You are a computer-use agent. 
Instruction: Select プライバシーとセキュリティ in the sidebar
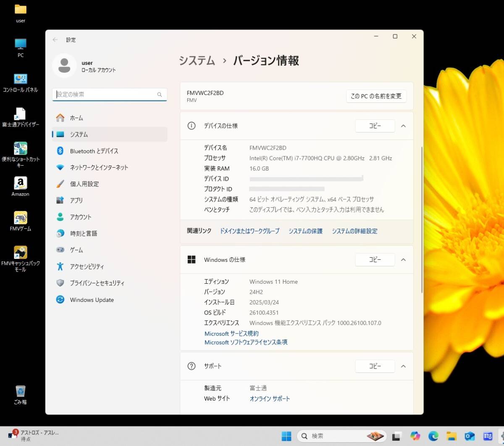pyautogui.click(x=97, y=283)
